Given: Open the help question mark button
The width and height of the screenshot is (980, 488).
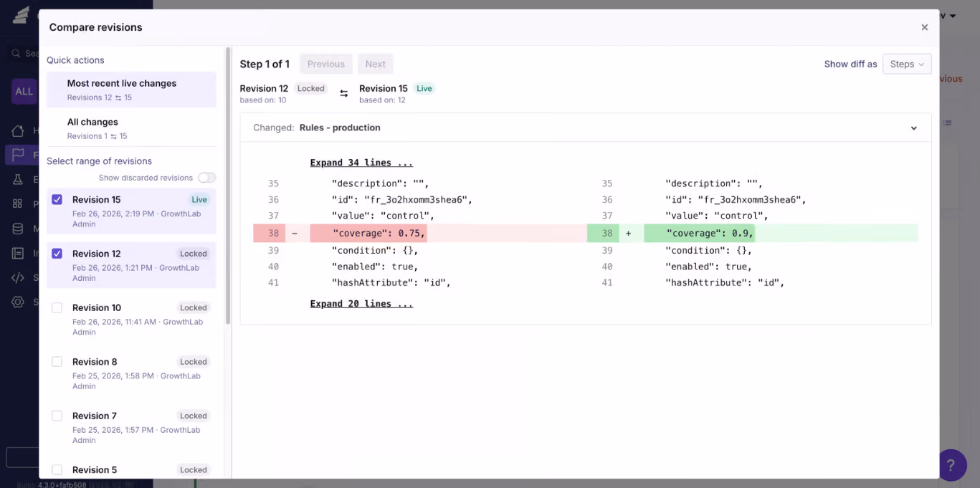Looking at the screenshot, I should pyautogui.click(x=952, y=465).
